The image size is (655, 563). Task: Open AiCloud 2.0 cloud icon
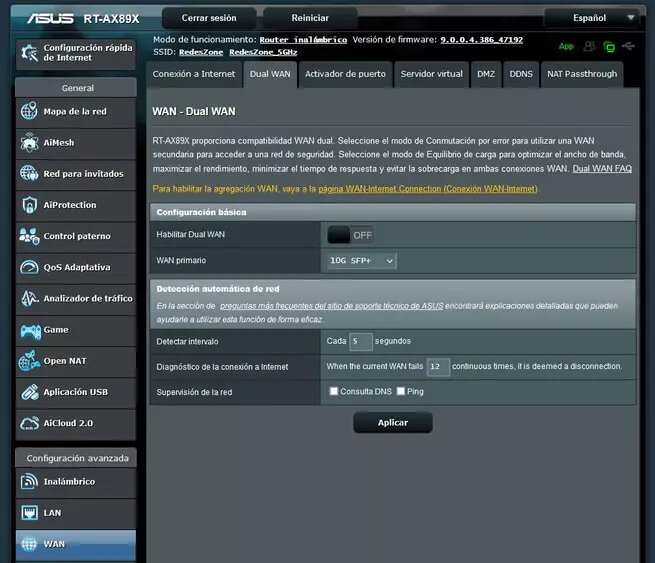[x=28, y=423]
